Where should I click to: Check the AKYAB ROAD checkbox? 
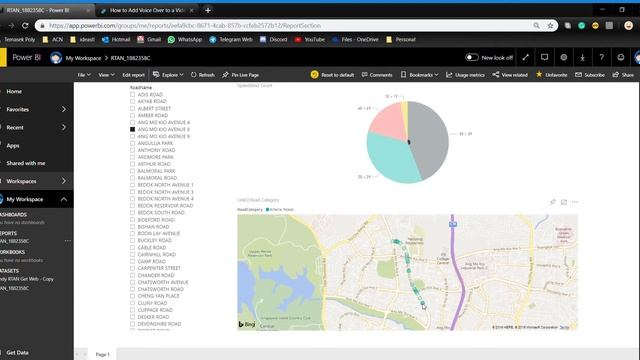click(132, 101)
